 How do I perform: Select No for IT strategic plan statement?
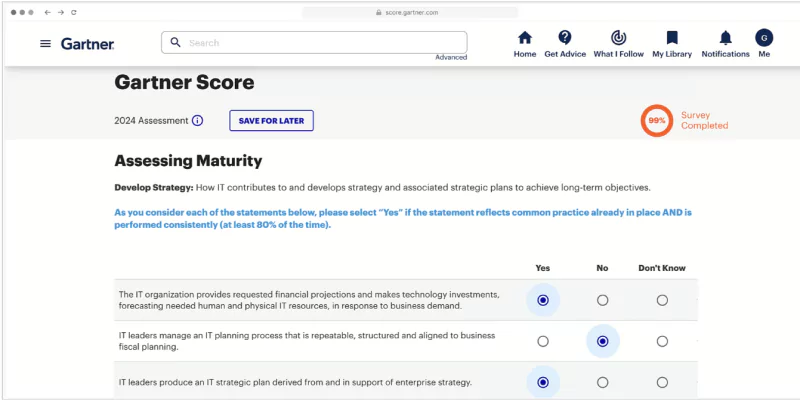click(x=602, y=382)
